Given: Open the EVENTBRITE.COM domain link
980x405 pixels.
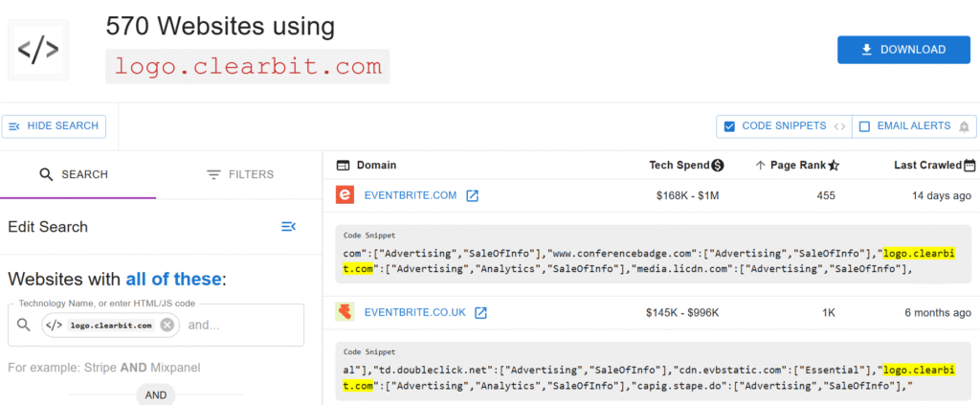Looking at the screenshot, I should (x=411, y=195).
